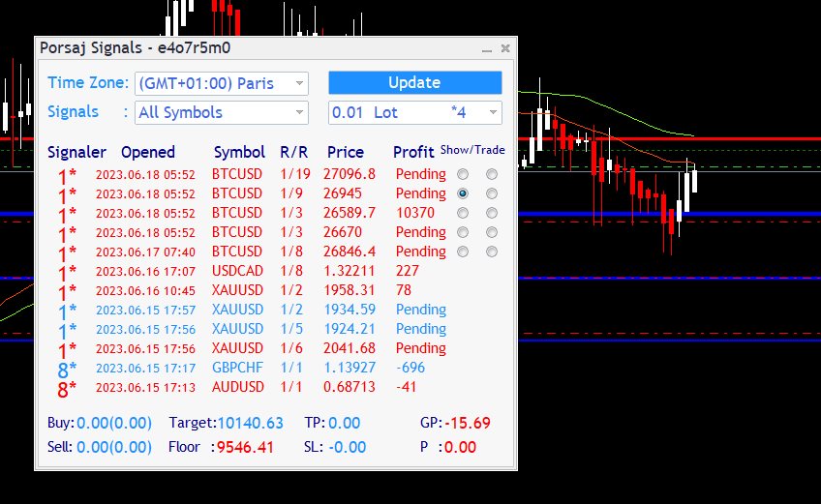Image resolution: width=821 pixels, height=504 pixels.
Task: Select Show radio for BTCUSD 26589.7 row
Action: tap(463, 213)
